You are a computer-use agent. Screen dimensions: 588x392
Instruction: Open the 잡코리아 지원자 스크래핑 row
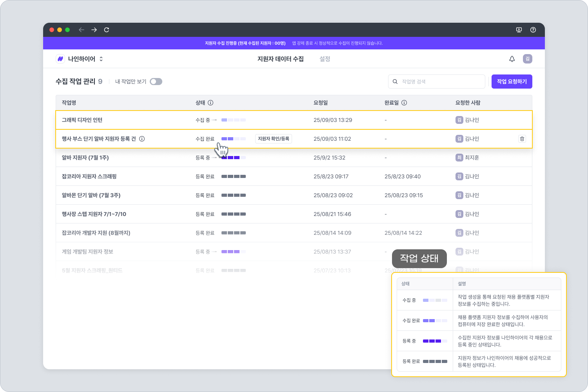click(x=89, y=176)
